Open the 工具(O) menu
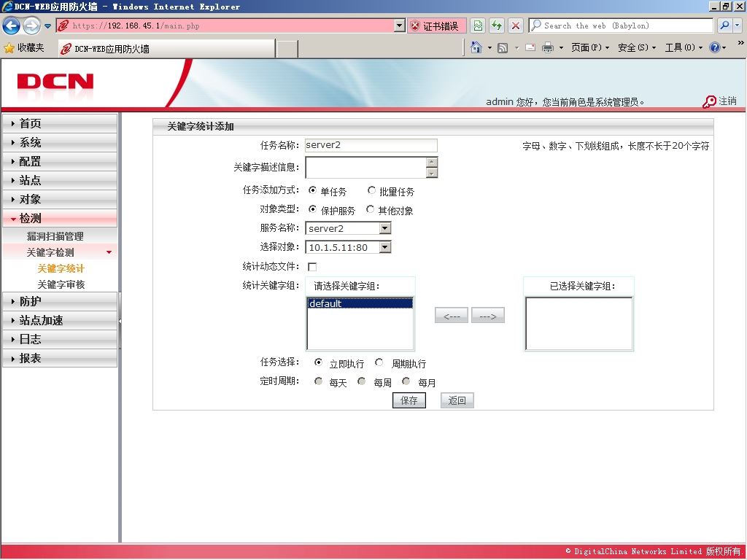 tap(684, 47)
